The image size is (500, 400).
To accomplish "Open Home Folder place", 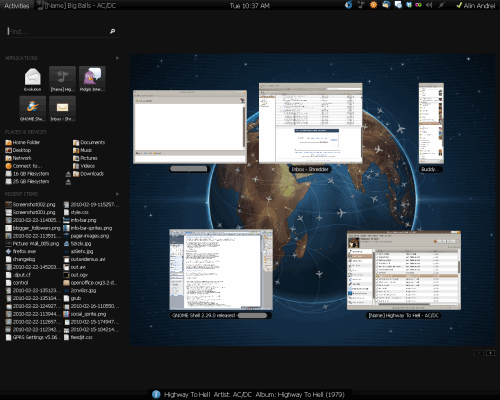I will (x=23, y=142).
